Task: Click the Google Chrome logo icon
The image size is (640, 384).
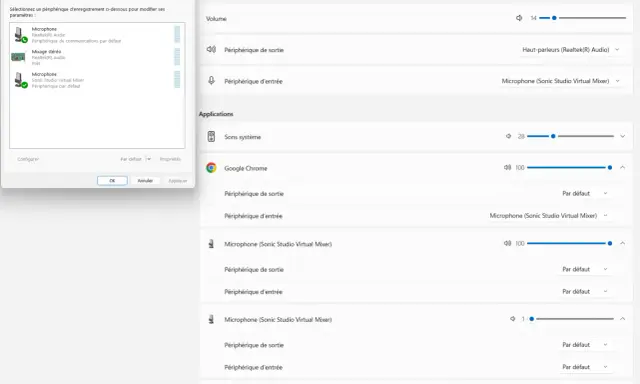Action: pyautogui.click(x=211, y=168)
